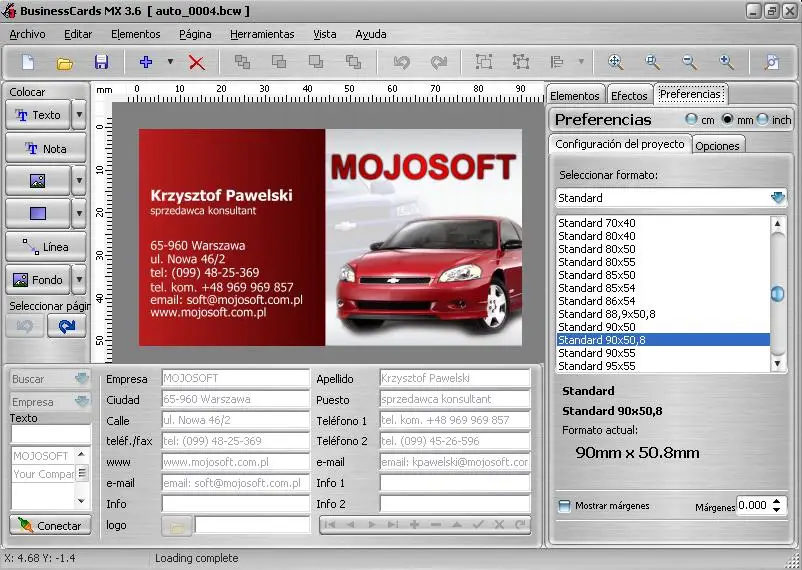Open the Elementos menu in menu bar
This screenshot has width=802, height=570.
pyautogui.click(x=136, y=34)
